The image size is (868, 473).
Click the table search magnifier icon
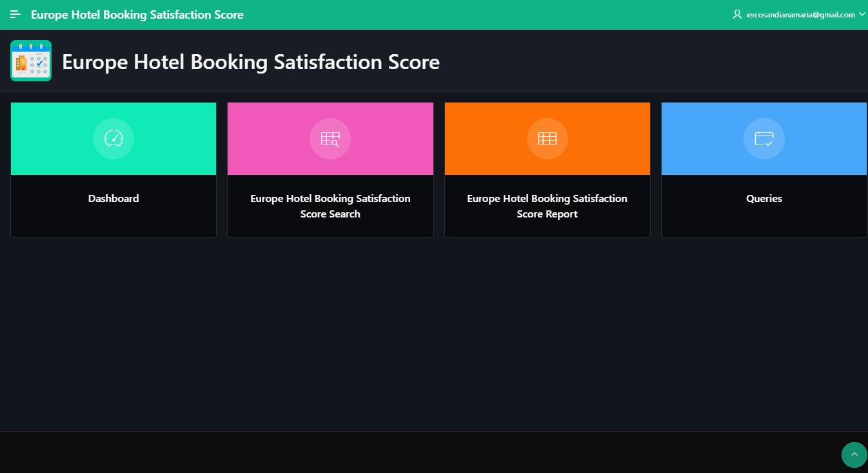click(x=330, y=138)
